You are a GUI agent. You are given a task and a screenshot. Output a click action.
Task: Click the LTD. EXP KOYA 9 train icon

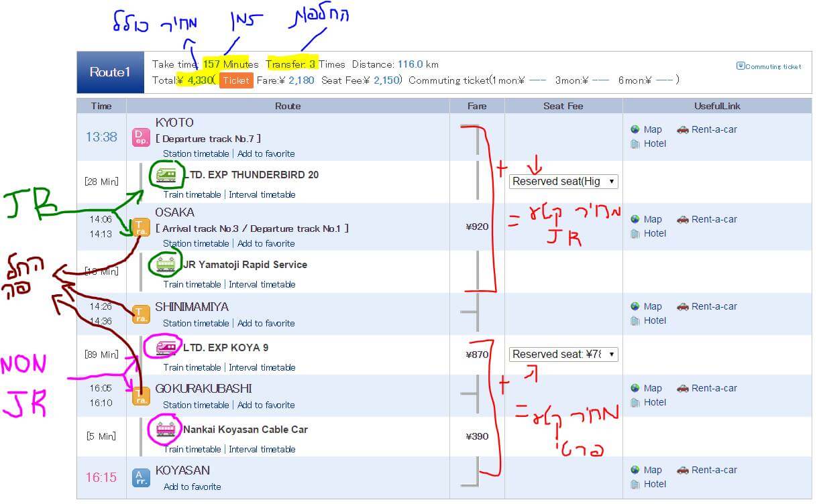tap(166, 348)
